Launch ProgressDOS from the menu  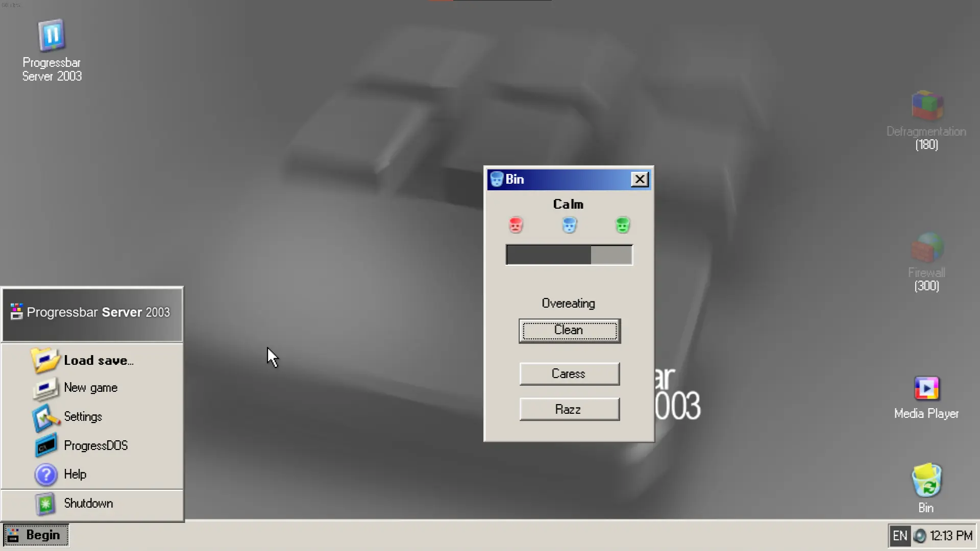(92, 446)
